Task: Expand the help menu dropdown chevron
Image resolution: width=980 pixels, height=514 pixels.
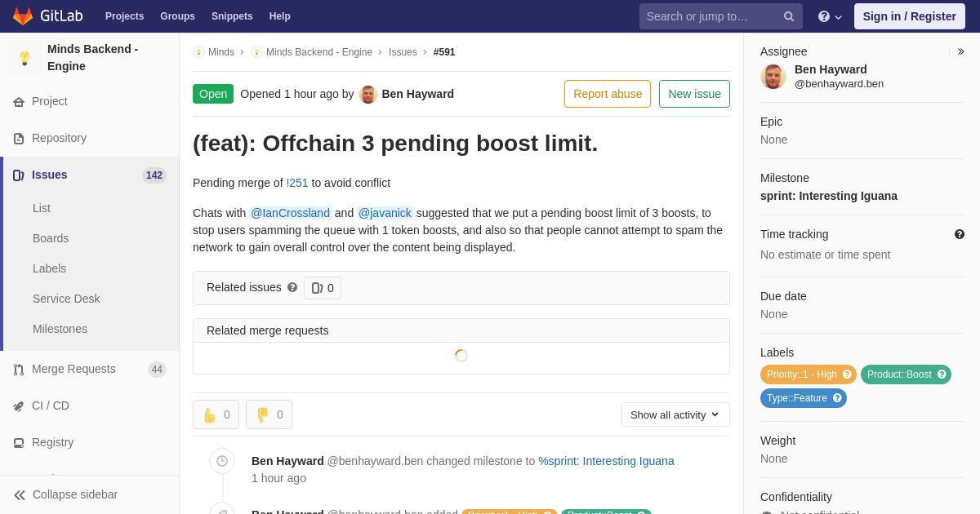Action: click(x=838, y=17)
